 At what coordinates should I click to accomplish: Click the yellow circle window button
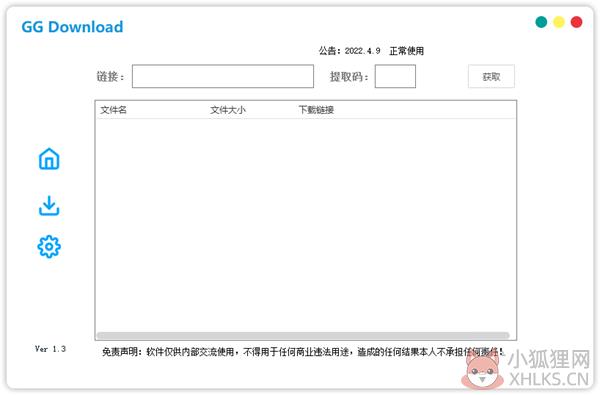pos(559,22)
